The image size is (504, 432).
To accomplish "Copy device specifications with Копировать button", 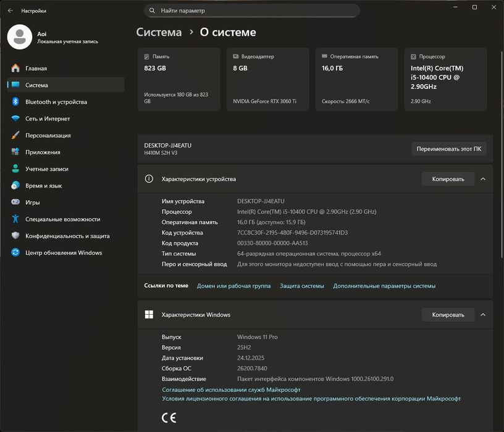I will (x=448, y=179).
